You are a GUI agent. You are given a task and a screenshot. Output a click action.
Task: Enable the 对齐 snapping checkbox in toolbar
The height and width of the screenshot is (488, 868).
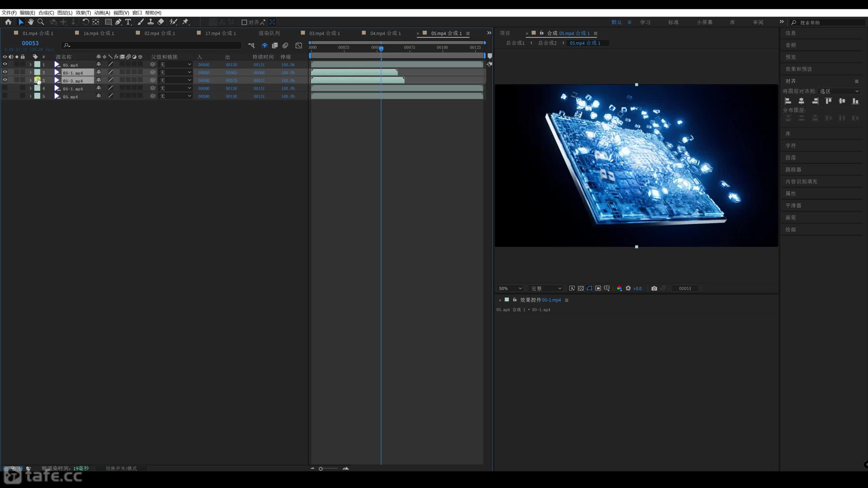pos(244,22)
